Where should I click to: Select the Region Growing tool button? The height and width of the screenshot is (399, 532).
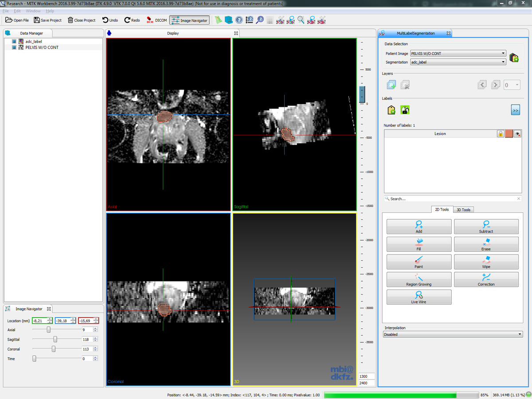pos(419,279)
